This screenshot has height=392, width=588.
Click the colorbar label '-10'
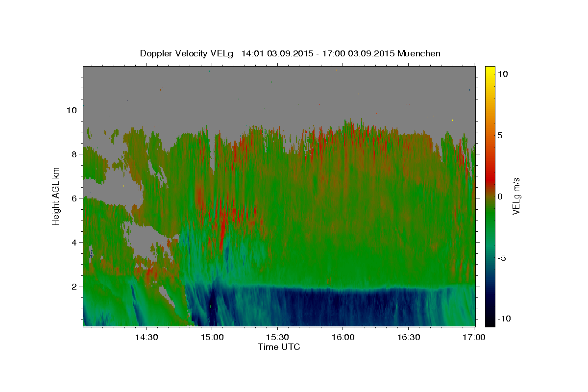coord(504,318)
